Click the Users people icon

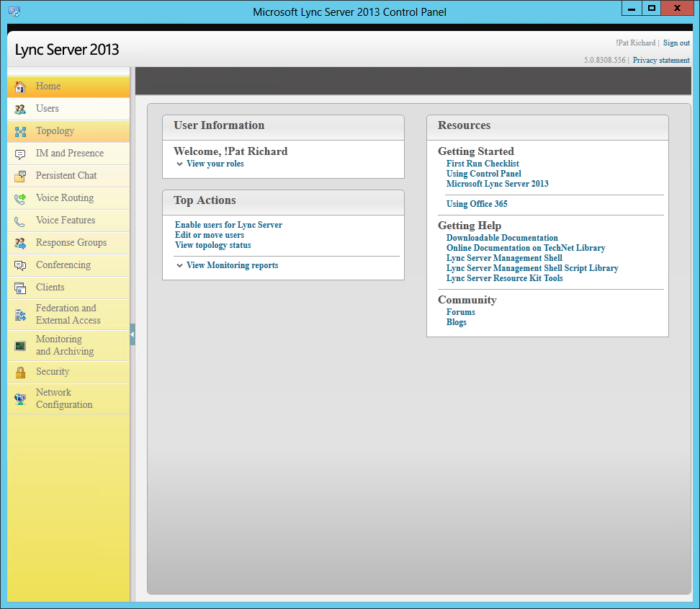20,109
